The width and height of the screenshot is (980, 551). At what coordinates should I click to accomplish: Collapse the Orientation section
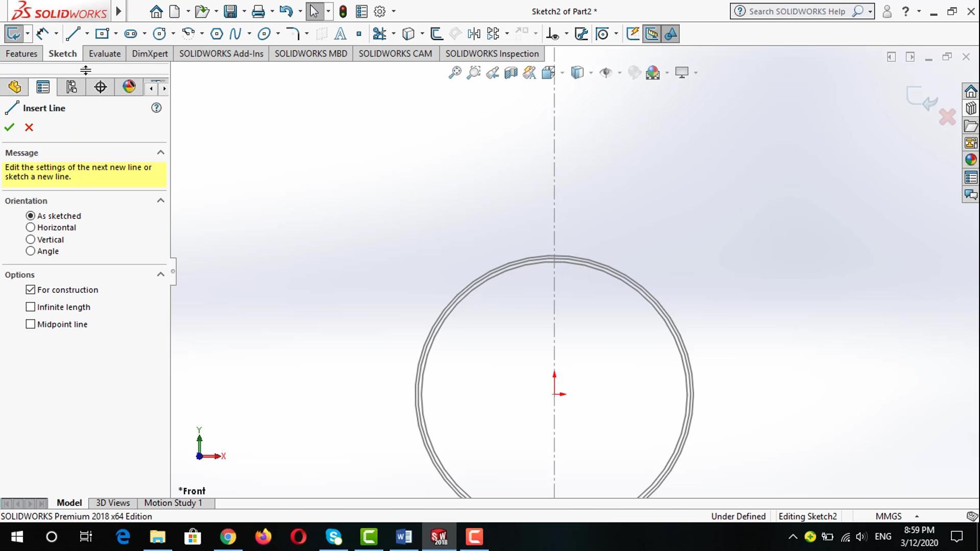coord(160,201)
